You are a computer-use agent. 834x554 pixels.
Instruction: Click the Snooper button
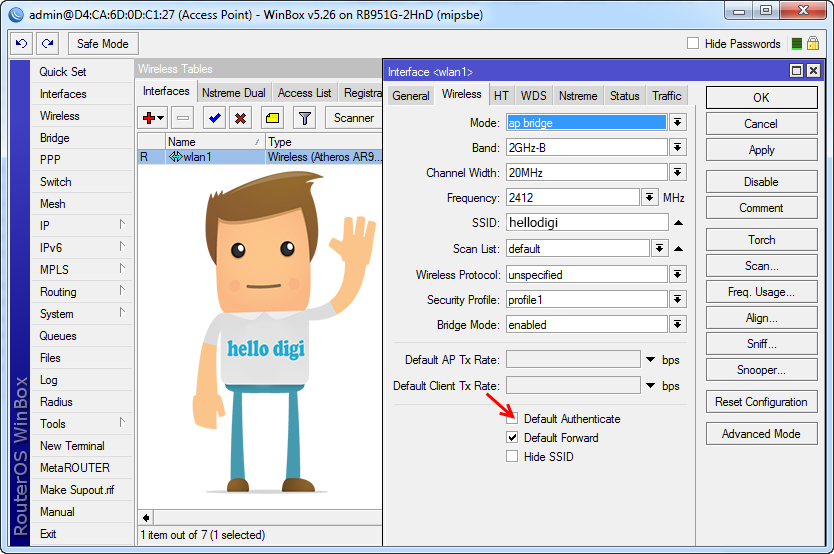point(761,370)
